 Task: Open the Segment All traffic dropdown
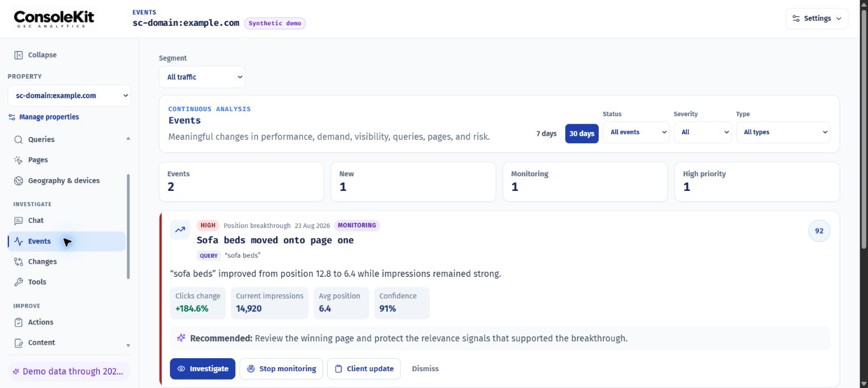[202, 77]
